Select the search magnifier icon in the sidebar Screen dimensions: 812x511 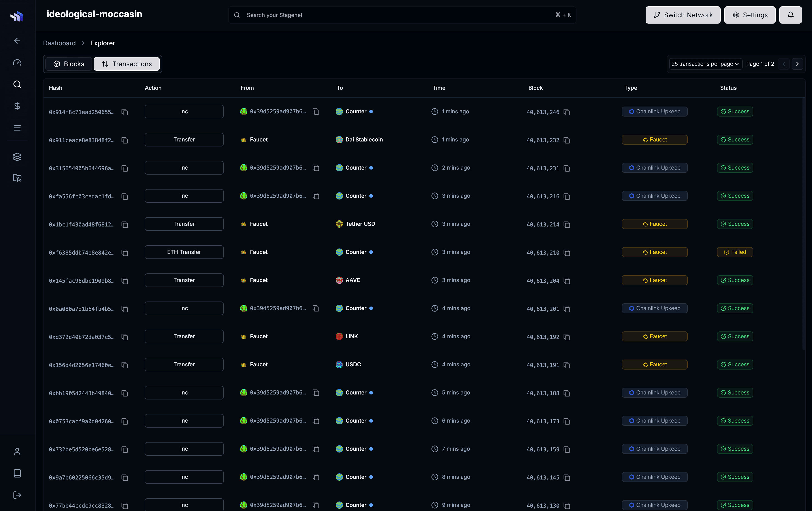17,84
